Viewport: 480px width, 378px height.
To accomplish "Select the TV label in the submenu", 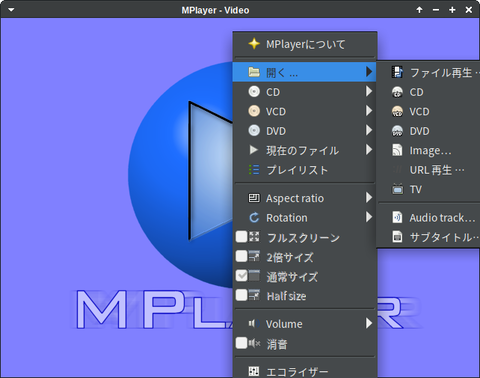I will click(x=416, y=190).
